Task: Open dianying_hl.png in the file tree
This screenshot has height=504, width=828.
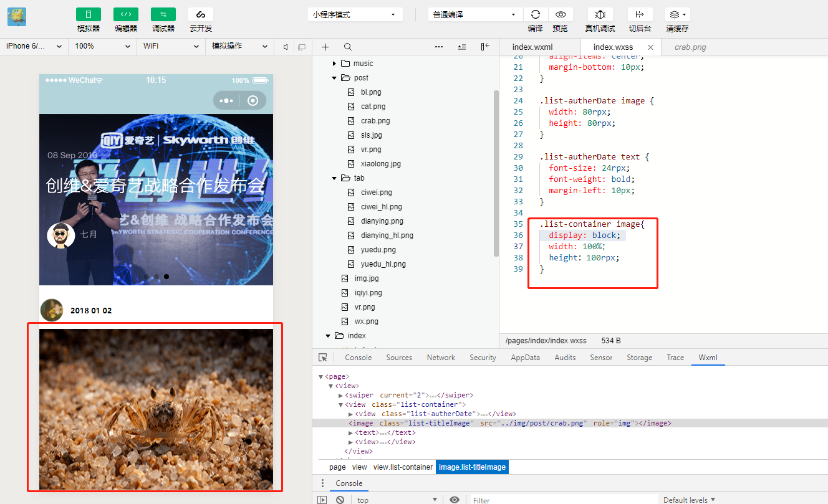Action: click(387, 235)
